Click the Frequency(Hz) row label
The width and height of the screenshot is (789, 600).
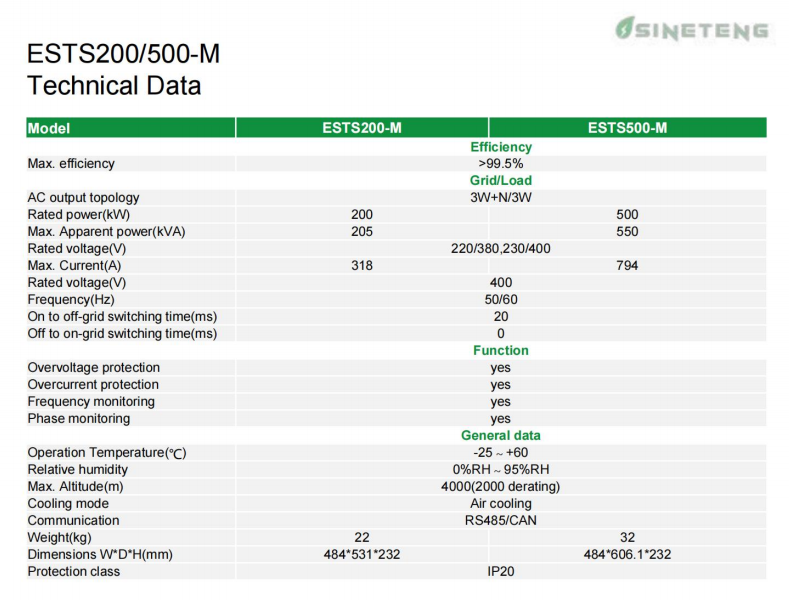point(71,299)
